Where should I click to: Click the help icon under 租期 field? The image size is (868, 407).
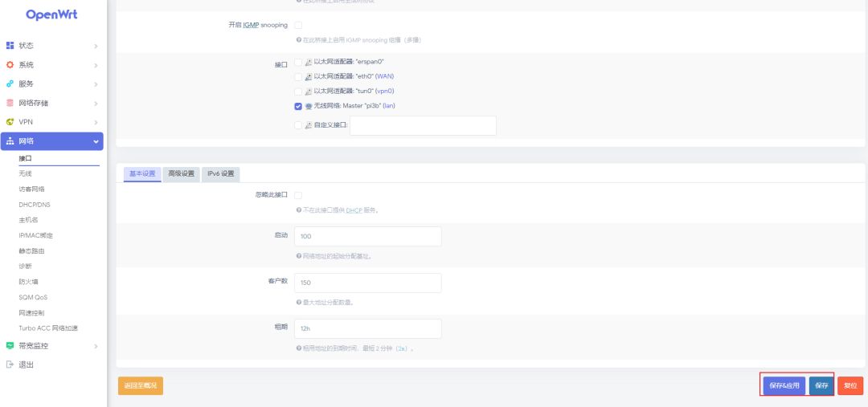(299, 348)
